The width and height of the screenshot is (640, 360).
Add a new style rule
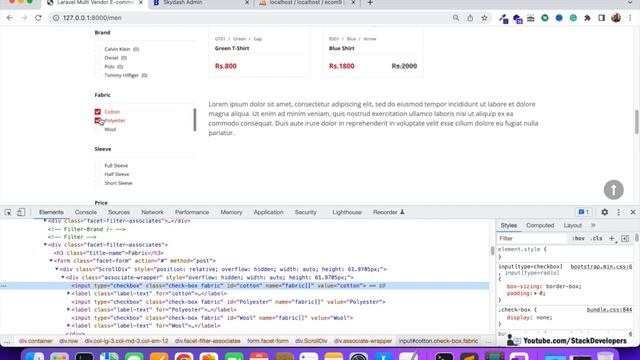pyautogui.click(x=612, y=238)
